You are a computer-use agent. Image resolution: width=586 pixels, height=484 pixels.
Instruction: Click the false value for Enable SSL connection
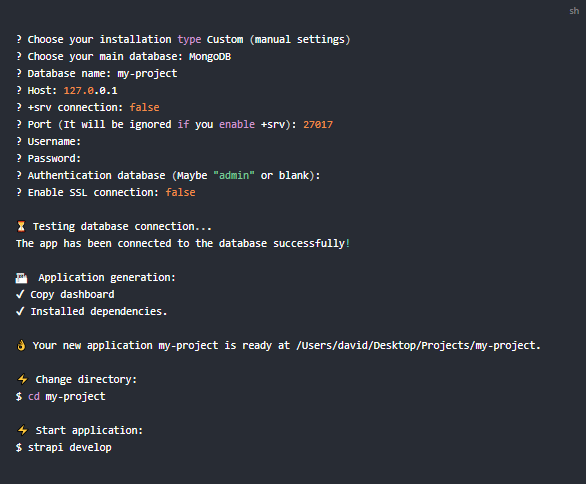(x=181, y=192)
